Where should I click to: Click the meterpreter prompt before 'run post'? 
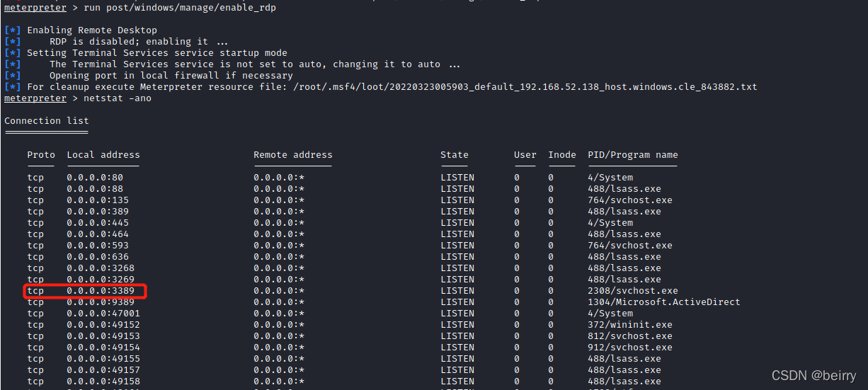(x=35, y=7)
